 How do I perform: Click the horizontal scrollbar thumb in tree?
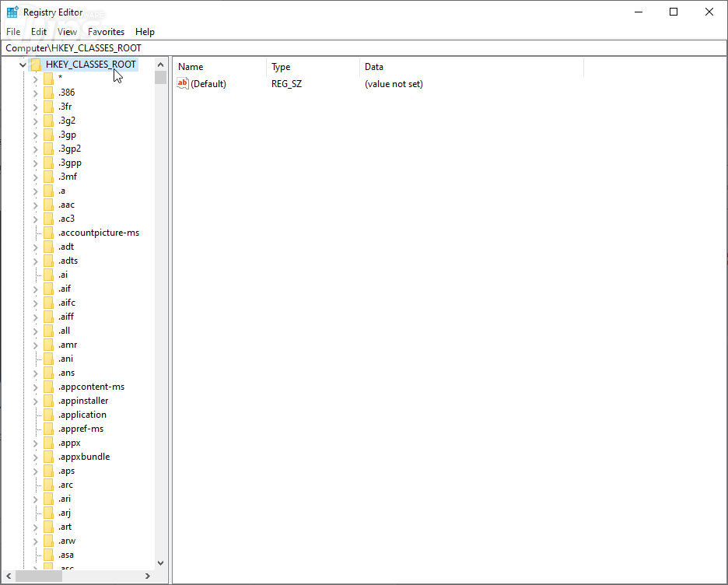(x=39, y=576)
